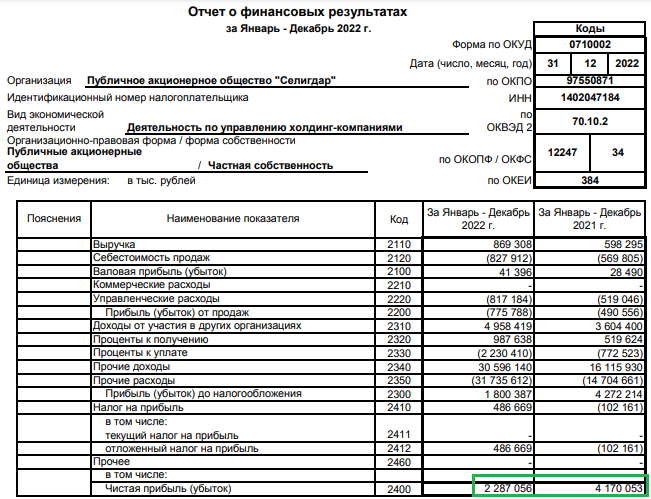Click other income 2021 value 16 115 930
Image resolution: width=651 pixels, height=499 pixels.
click(x=616, y=367)
